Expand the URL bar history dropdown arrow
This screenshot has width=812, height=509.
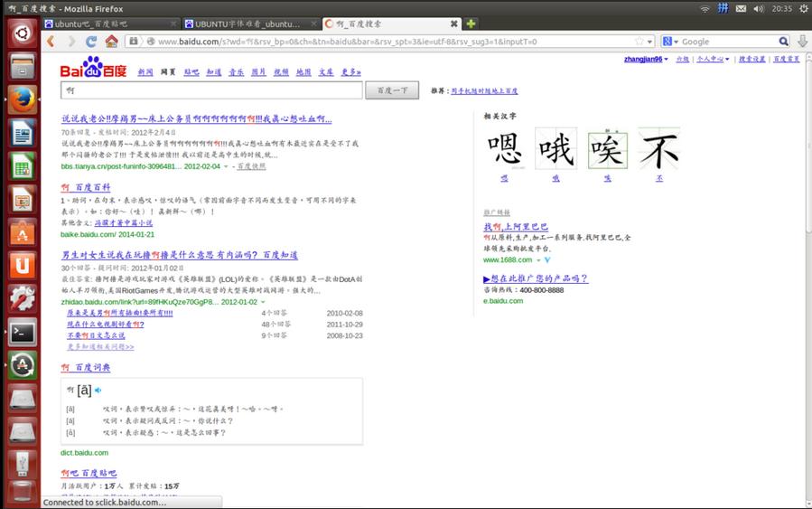click(650, 42)
